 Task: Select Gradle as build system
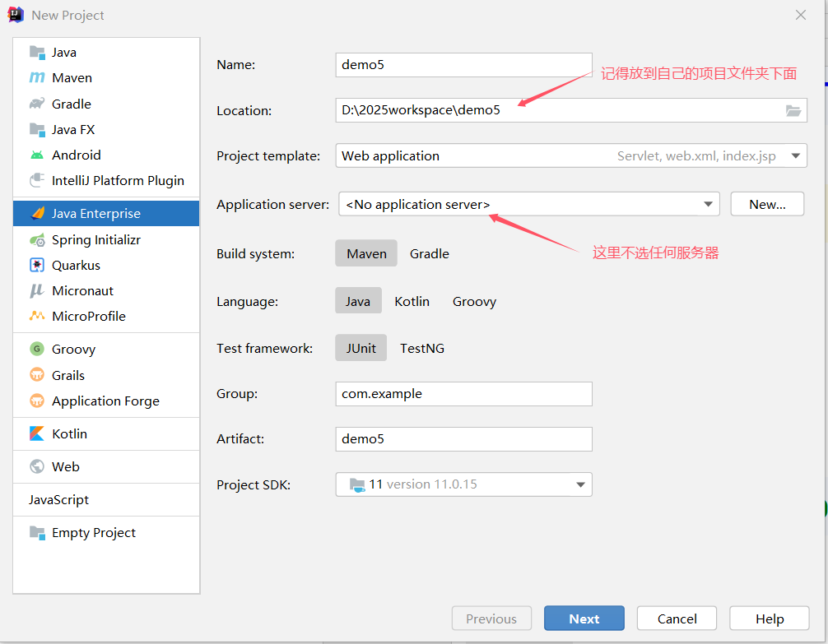430,254
